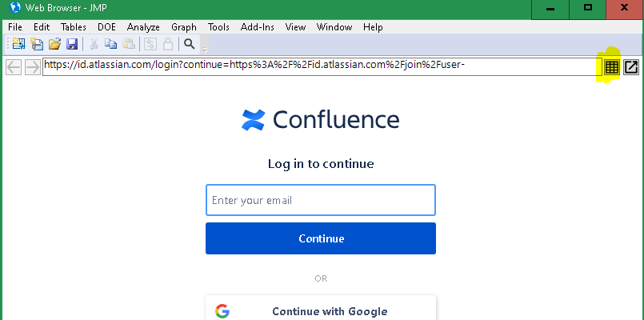Click the New Script toolbar icon
This screenshot has height=320, width=644.
37,44
